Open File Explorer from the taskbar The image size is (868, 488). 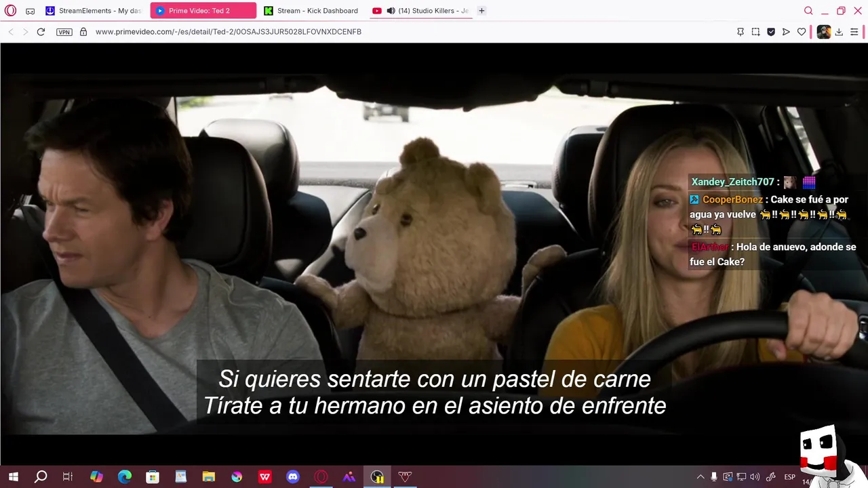point(208,477)
